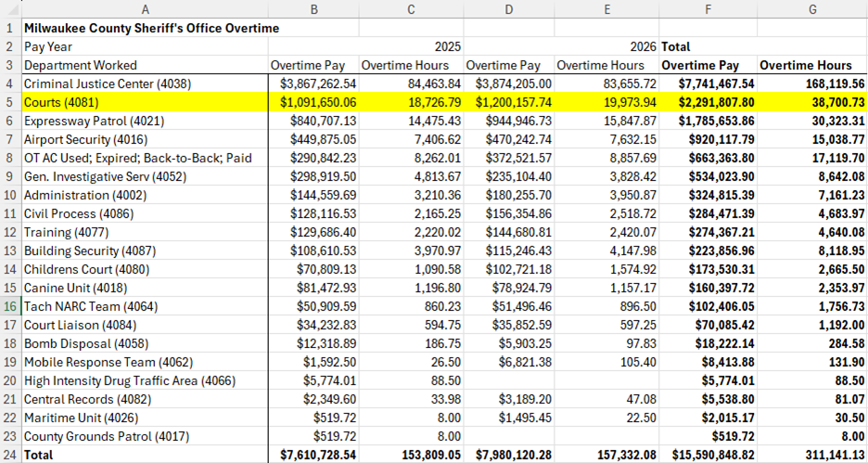Click cell with 8,857.69 hours
The height and width of the screenshot is (463, 868).
click(606, 158)
